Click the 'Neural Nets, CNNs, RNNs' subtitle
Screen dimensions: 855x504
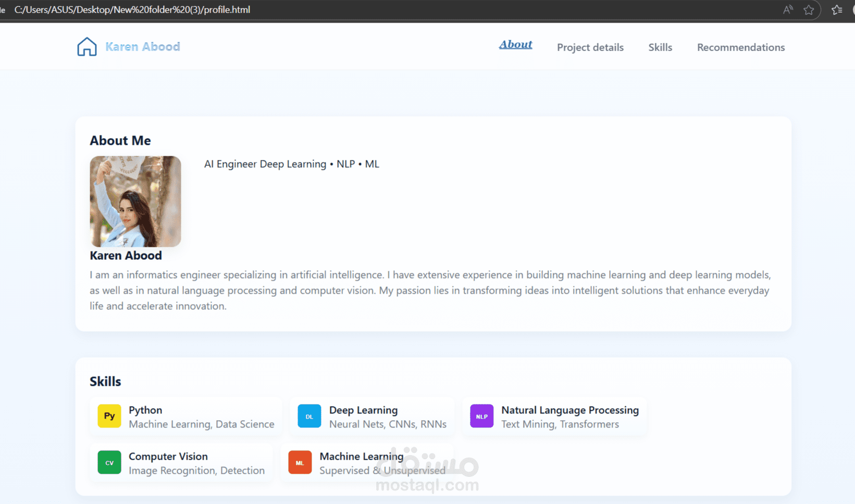pyautogui.click(x=388, y=424)
